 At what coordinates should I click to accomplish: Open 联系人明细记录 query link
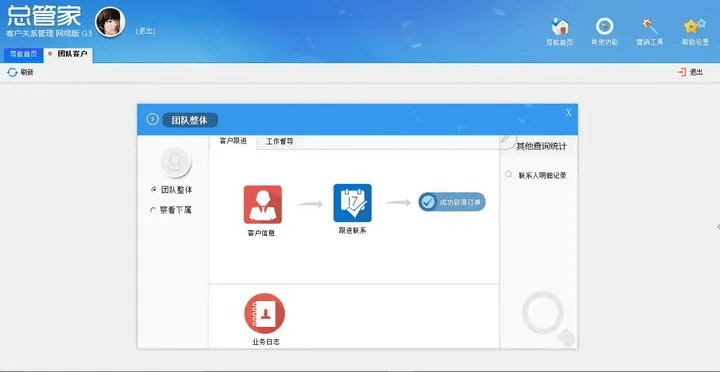pos(542,175)
